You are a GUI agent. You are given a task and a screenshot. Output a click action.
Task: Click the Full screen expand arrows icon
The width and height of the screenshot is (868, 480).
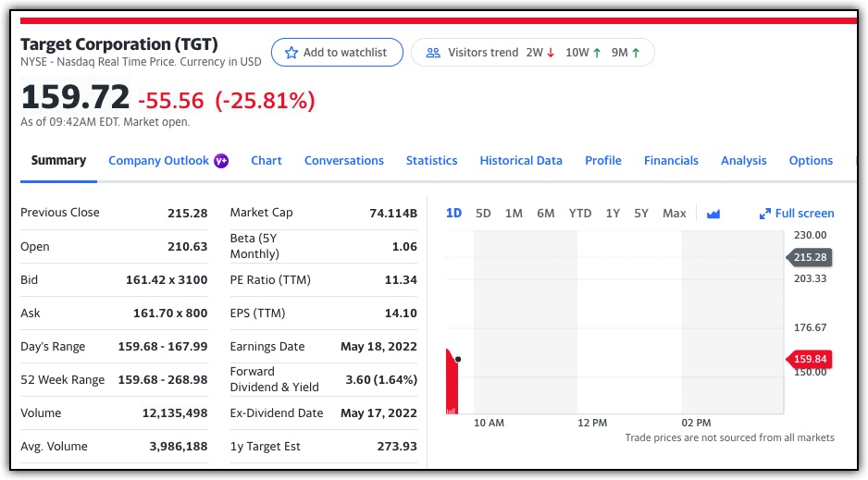click(765, 214)
